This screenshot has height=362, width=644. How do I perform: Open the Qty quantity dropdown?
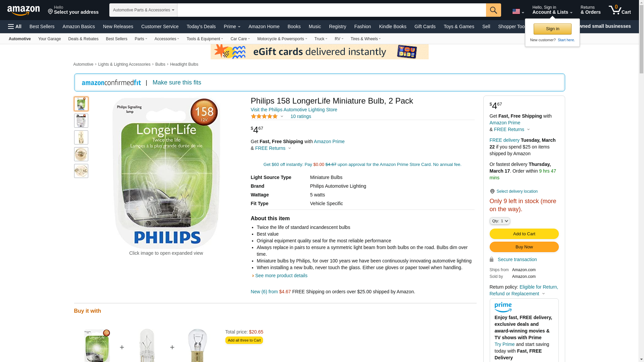(499, 221)
